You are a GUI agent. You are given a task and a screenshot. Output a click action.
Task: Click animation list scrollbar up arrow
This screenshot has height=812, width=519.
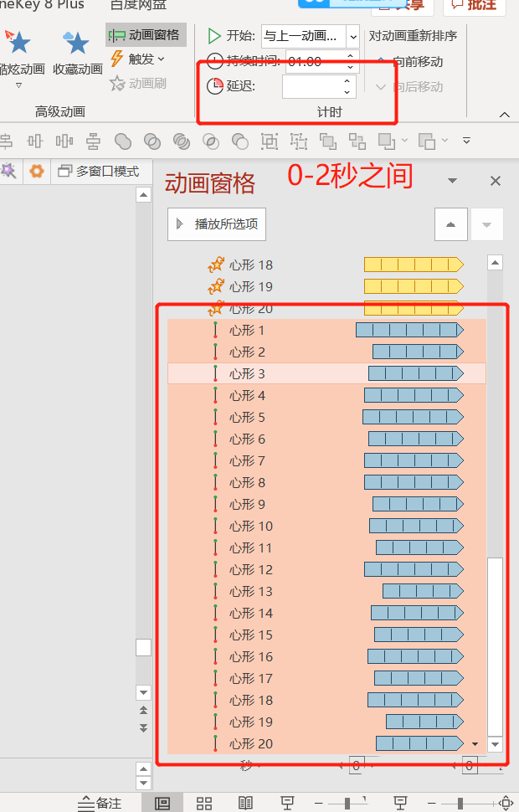click(496, 263)
